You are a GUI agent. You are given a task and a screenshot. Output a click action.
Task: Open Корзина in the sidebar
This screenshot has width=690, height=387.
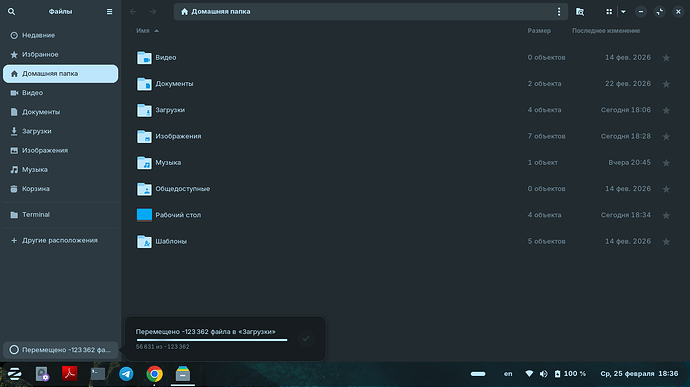click(60, 189)
